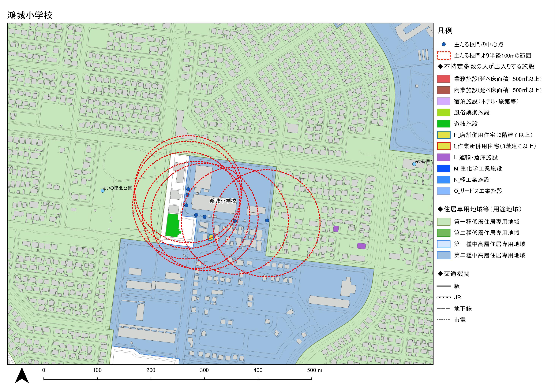Screen dimensions: 555x392
Task: Click the 鴻城小学校 label on the school building
Action: point(223,201)
